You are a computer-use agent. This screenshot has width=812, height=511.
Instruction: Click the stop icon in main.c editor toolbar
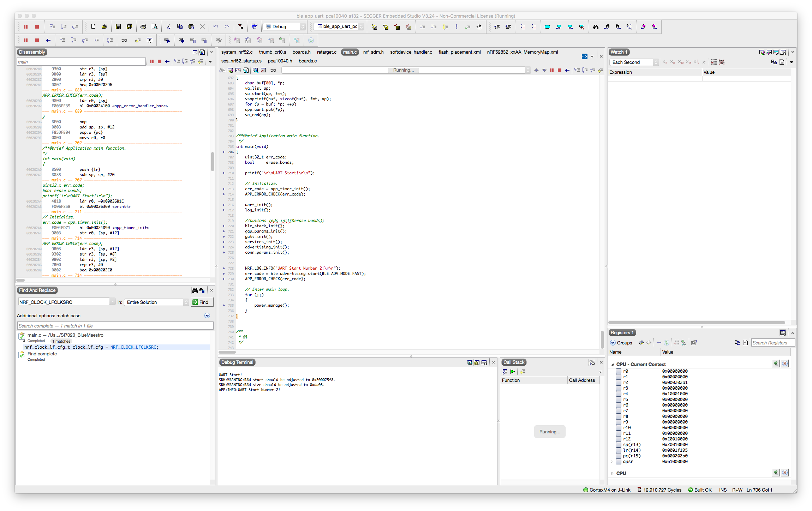coord(560,70)
